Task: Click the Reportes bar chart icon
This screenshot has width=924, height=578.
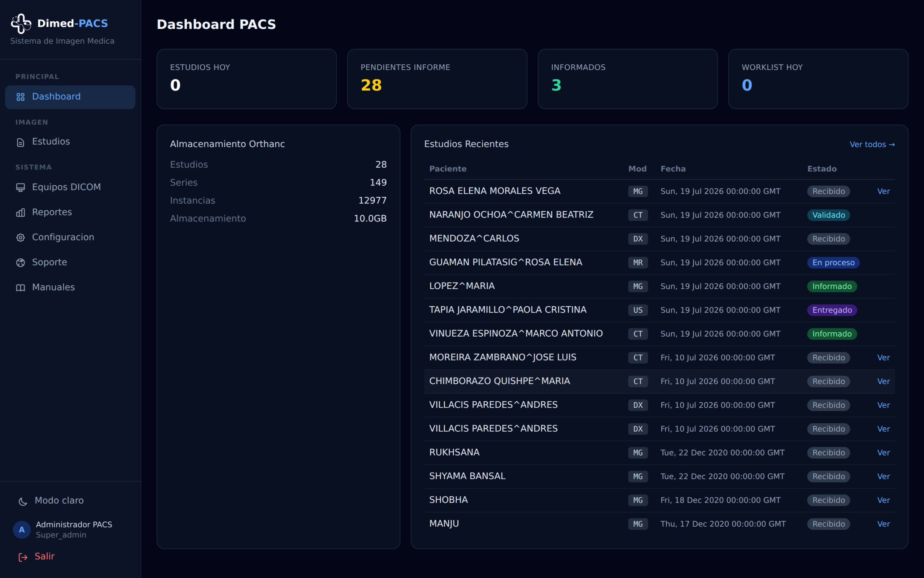Action: 21,212
